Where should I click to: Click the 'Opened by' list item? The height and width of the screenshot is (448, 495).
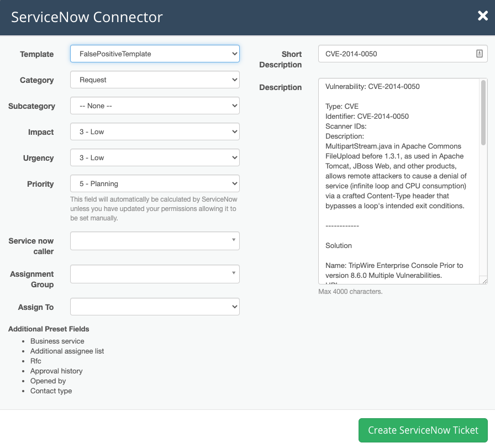tap(48, 381)
